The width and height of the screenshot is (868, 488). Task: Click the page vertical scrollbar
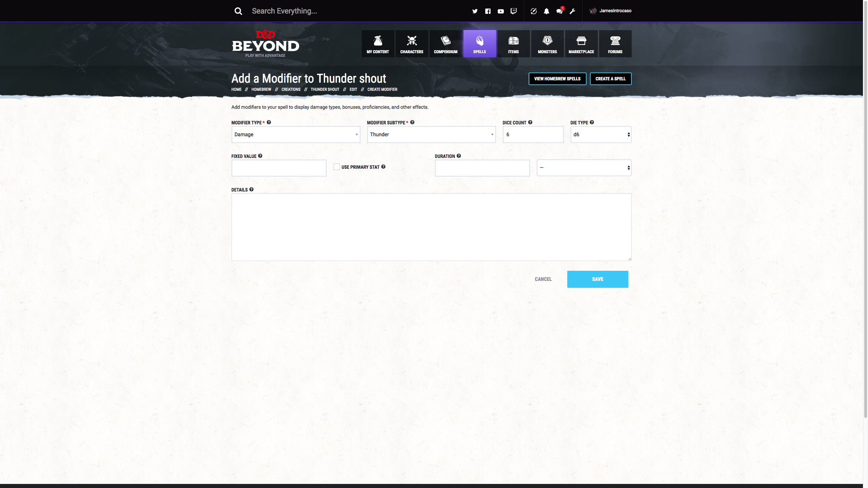click(x=865, y=209)
